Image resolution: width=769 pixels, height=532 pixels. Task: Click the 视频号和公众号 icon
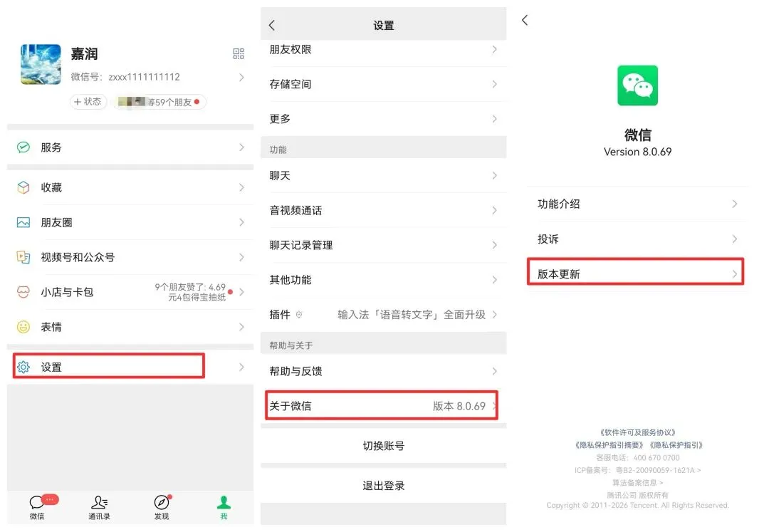[x=23, y=257]
